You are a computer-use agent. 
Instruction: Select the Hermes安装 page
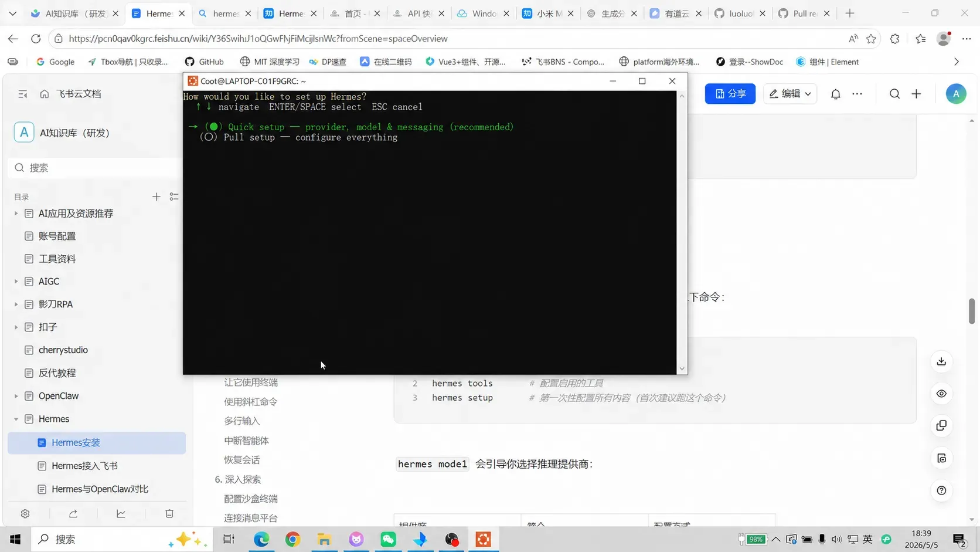(97, 443)
